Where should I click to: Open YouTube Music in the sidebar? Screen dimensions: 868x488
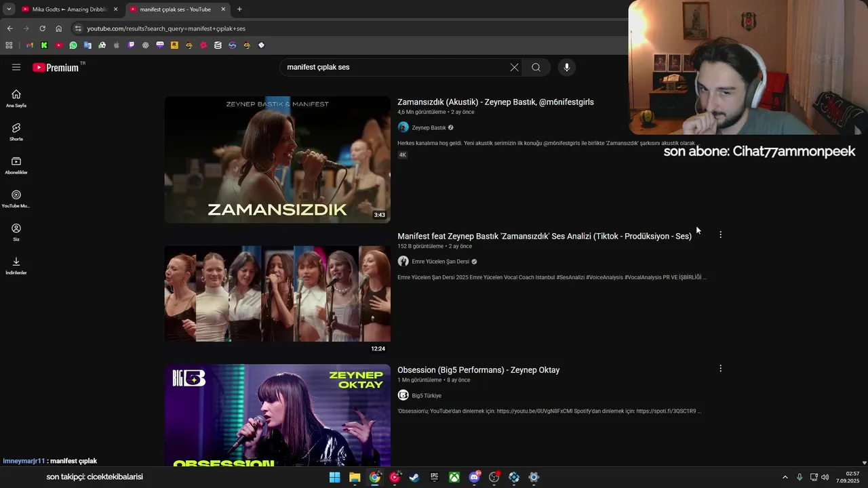16,199
